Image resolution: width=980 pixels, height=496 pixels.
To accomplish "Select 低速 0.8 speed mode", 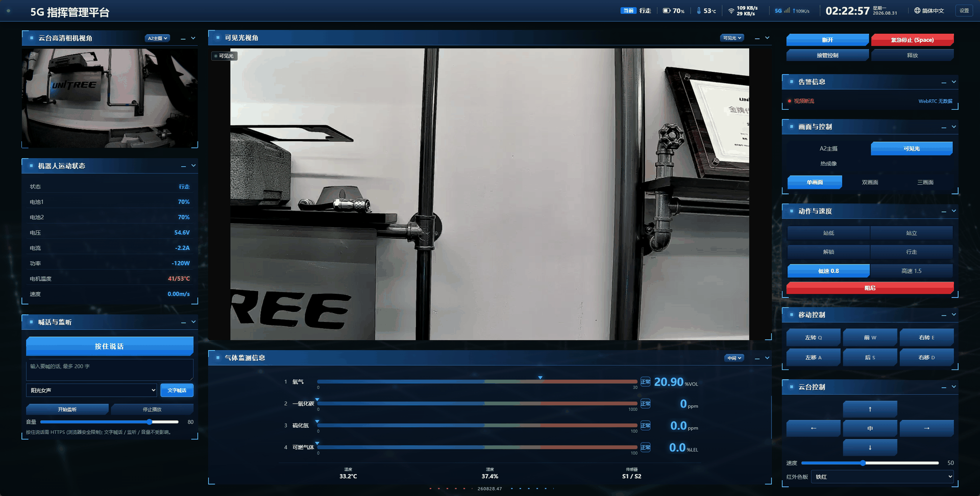I will pos(828,271).
